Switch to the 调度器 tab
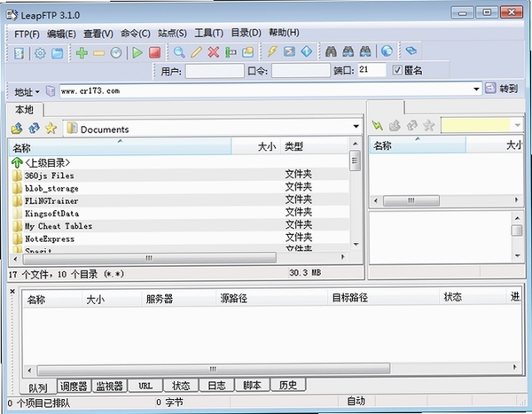The image size is (532, 414). coord(74,386)
